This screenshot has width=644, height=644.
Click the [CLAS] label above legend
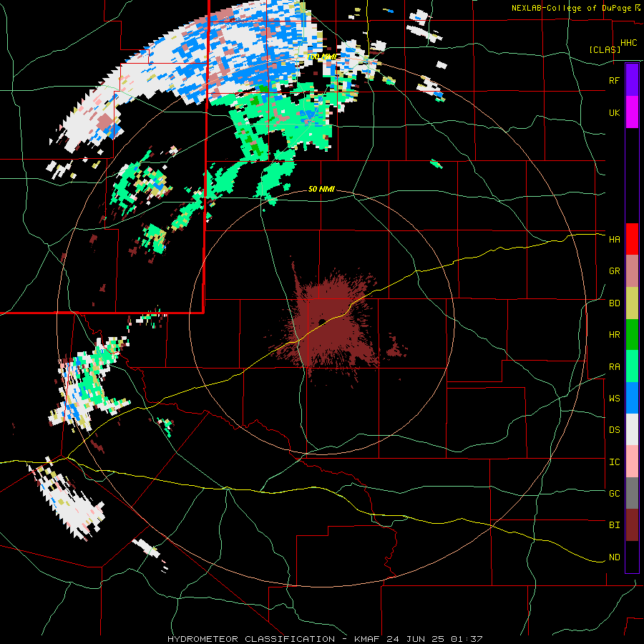[x=605, y=49]
